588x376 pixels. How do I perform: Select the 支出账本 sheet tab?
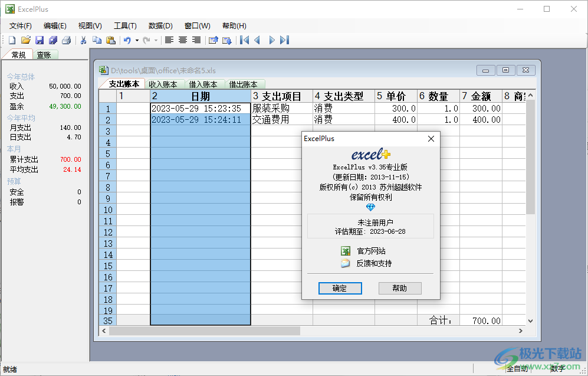tap(124, 84)
